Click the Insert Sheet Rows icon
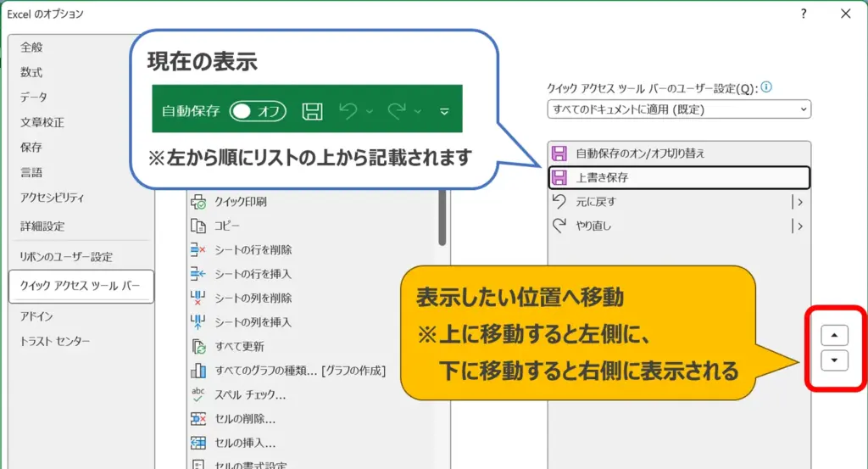The height and width of the screenshot is (469, 868). coord(198,274)
